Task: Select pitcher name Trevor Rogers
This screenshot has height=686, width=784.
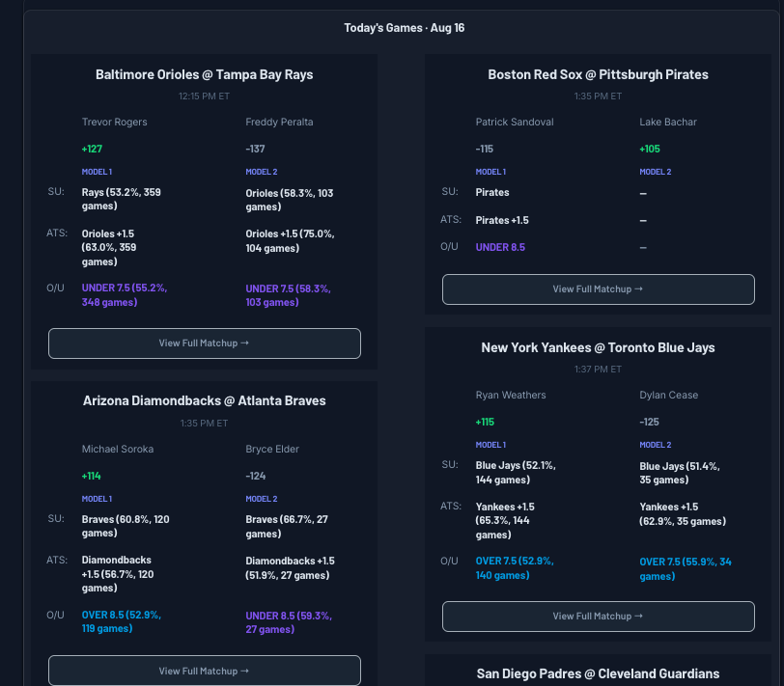Action: click(115, 122)
